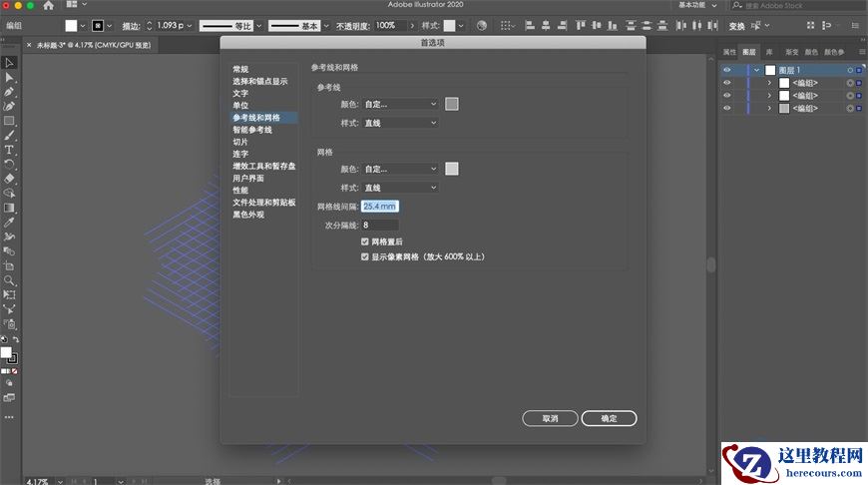868x485 pixels.
Task: Open the 基本功能 workspace dropdown
Action: (x=697, y=5)
